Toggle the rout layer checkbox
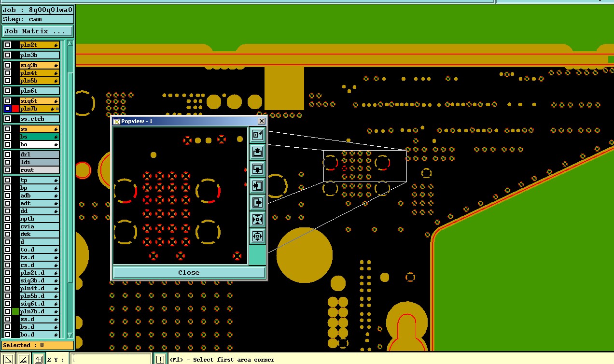 point(8,170)
